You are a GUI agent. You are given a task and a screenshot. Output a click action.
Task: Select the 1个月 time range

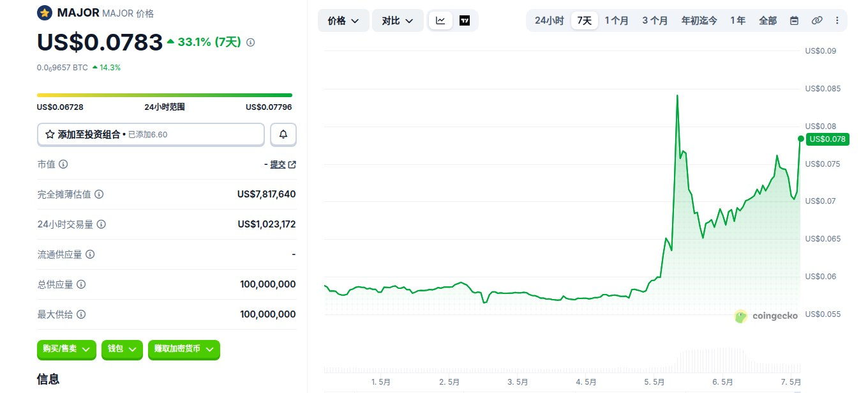[617, 20]
